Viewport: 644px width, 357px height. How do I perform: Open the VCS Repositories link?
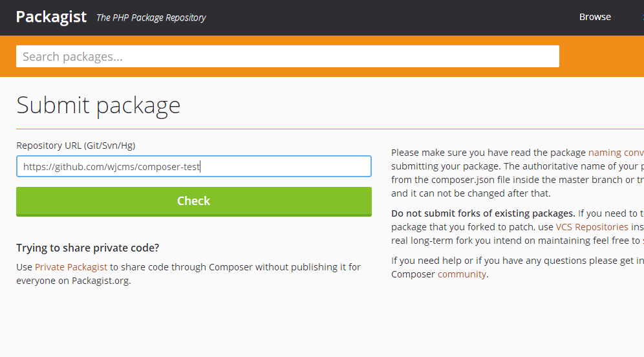(x=592, y=227)
